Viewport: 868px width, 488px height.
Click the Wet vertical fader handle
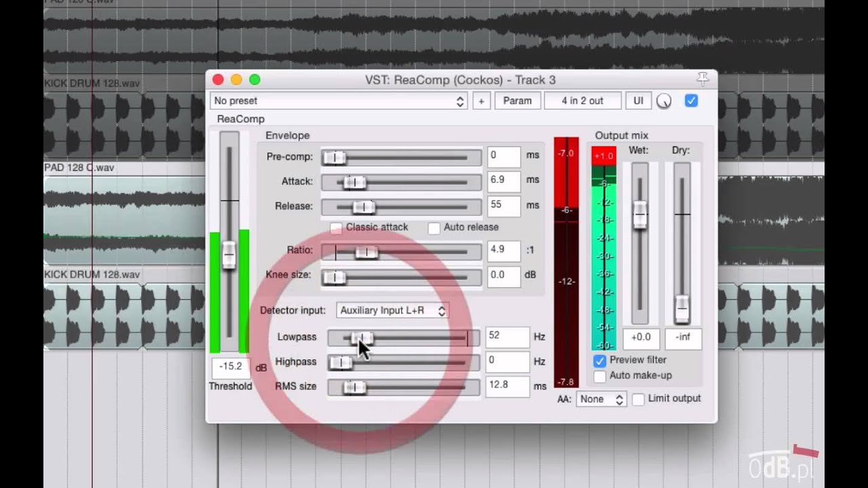click(640, 214)
